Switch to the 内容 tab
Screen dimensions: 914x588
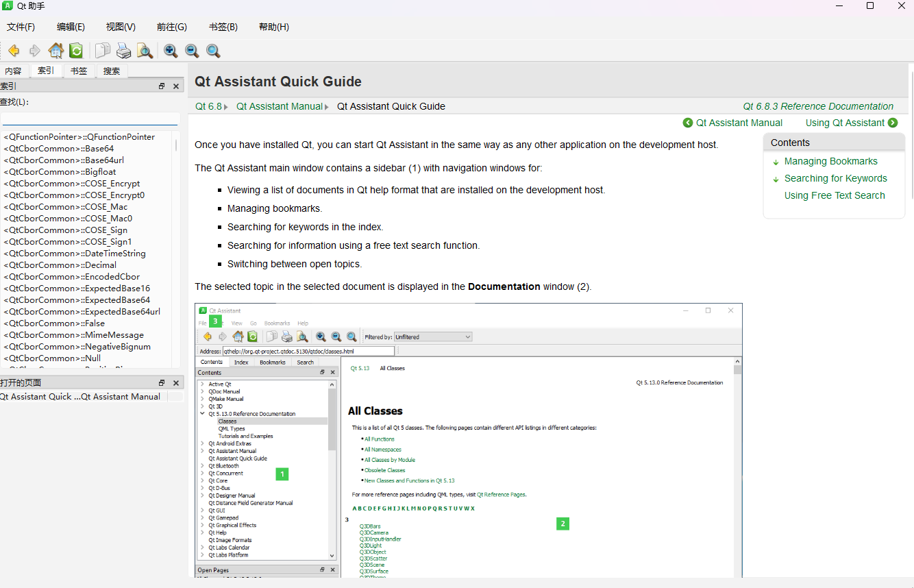(13, 71)
